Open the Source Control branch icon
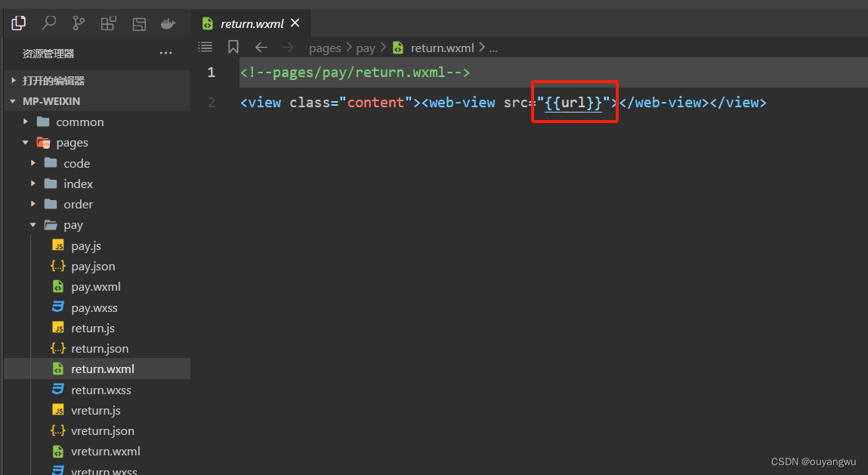Screen dimensions: 868x475 pyautogui.click(x=79, y=23)
